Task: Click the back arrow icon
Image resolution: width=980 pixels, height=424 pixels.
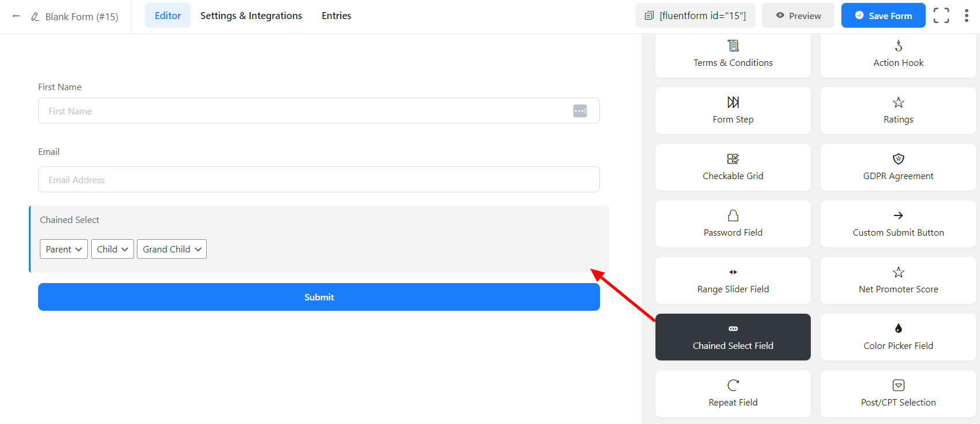Action: pos(16,16)
